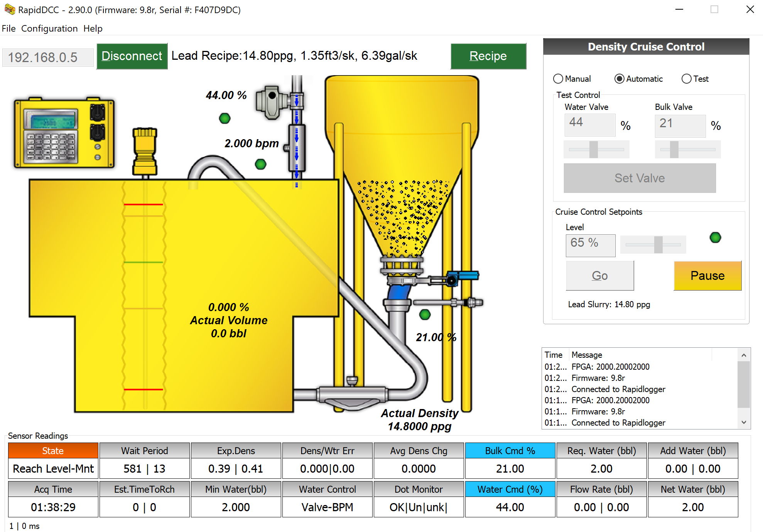This screenshot has width=763, height=532.
Task: Select the Test mode radio button
Action: pyautogui.click(x=695, y=79)
